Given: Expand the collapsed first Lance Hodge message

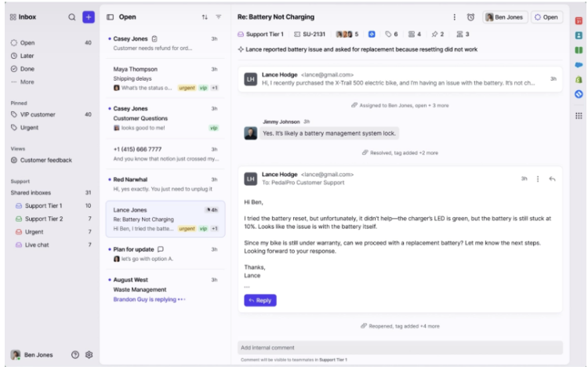Looking at the screenshot, I should tap(400, 79).
